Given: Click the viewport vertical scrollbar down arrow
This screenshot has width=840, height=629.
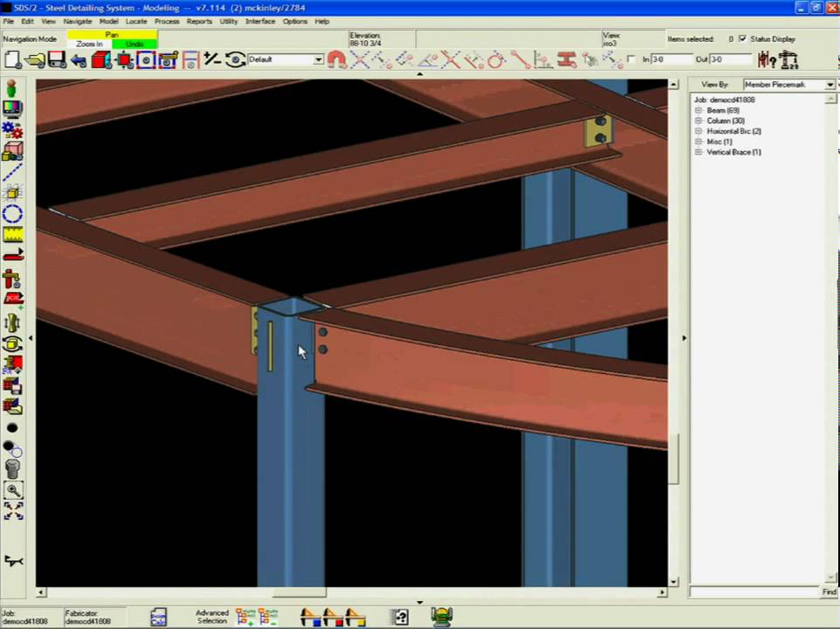Looking at the screenshot, I should point(673,582).
